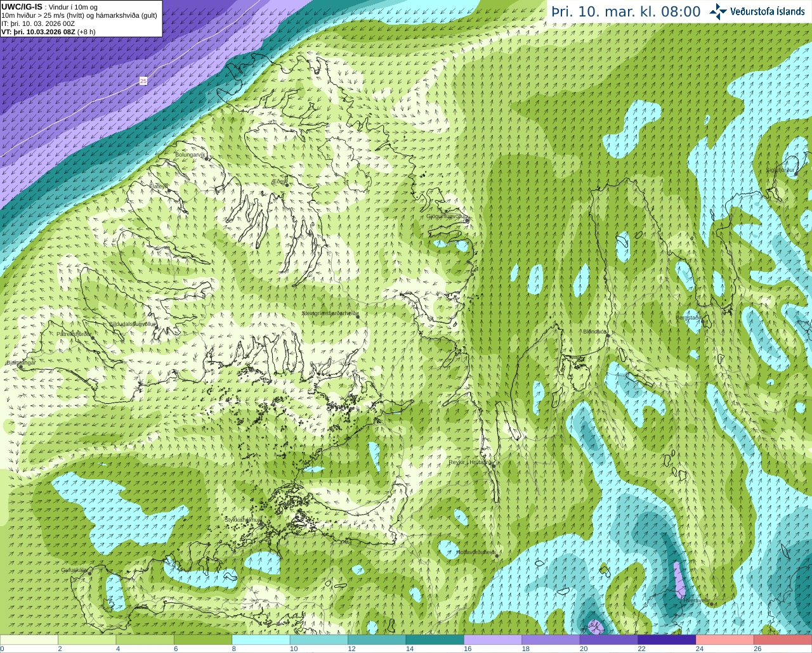This screenshot has height=653, width=812.
Task: Click the Reykir í Hrútafirði station label
Action: point(470,462)
